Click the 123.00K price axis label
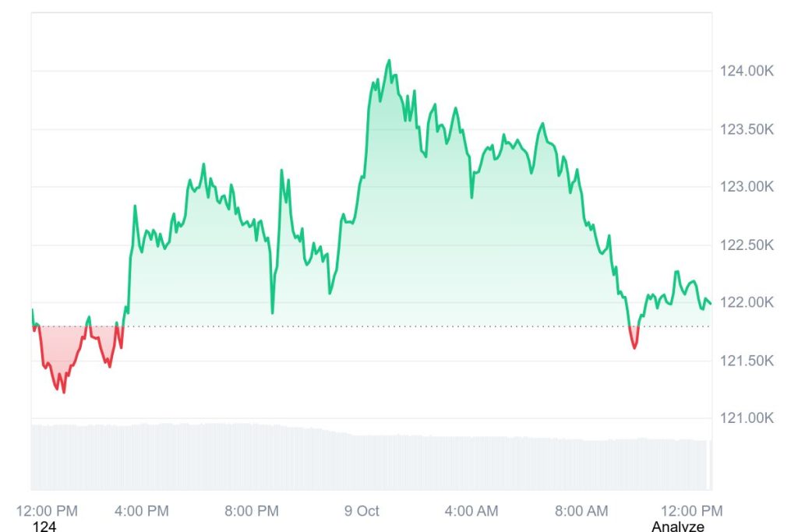 tap(746, 187)
